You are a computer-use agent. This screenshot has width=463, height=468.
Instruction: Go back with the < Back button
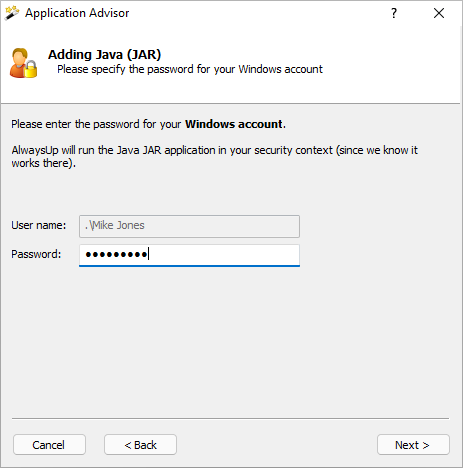(x=140, y=444)
